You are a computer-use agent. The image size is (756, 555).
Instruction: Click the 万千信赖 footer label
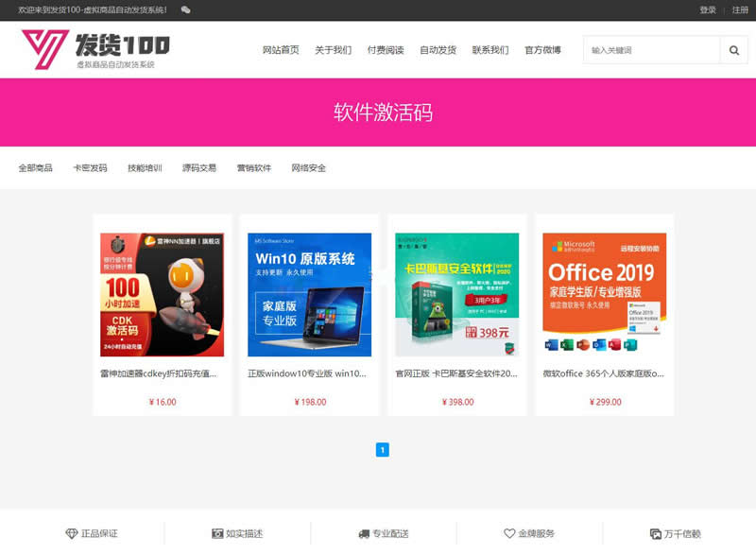click(682, 534)
